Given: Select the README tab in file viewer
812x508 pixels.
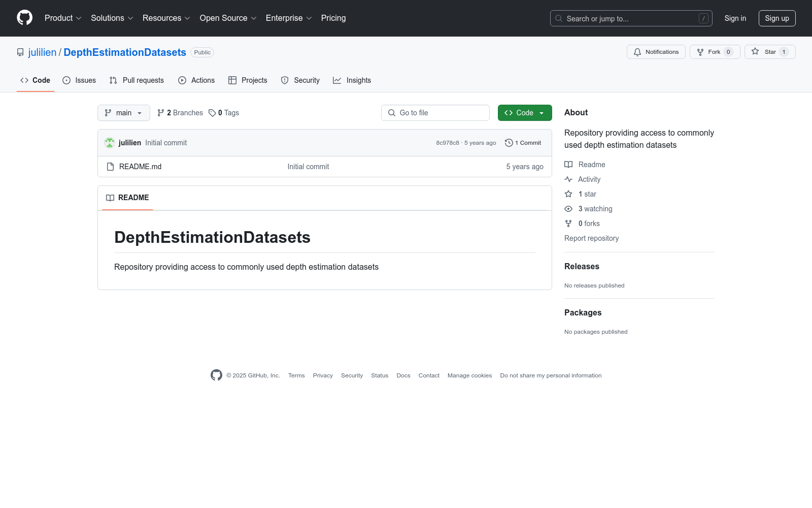Looking at the screenshot, I should 127,198.
